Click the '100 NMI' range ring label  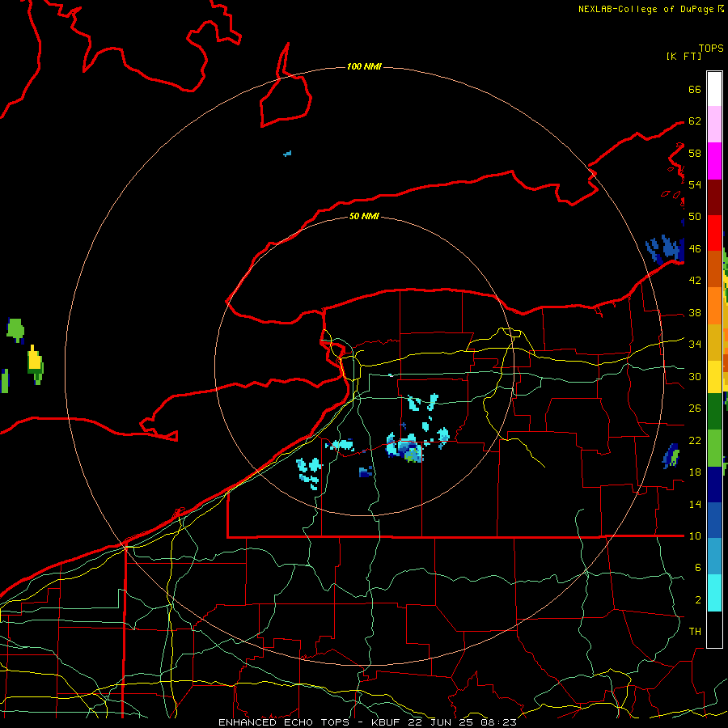[364, 66]
